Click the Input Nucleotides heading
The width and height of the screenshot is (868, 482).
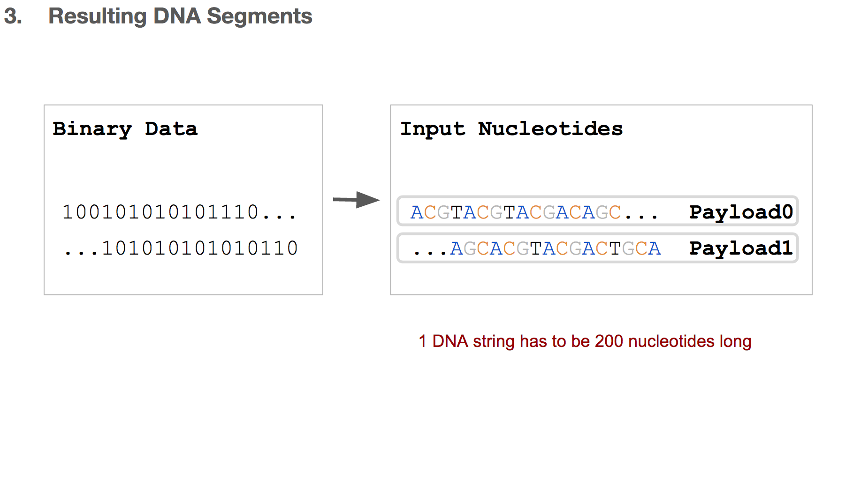pos(511,129)
